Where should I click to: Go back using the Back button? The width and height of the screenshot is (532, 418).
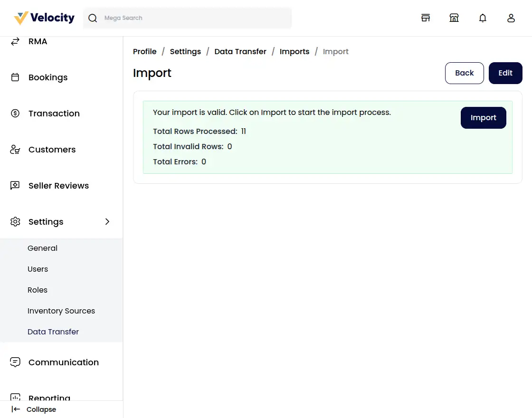(464, 73)
